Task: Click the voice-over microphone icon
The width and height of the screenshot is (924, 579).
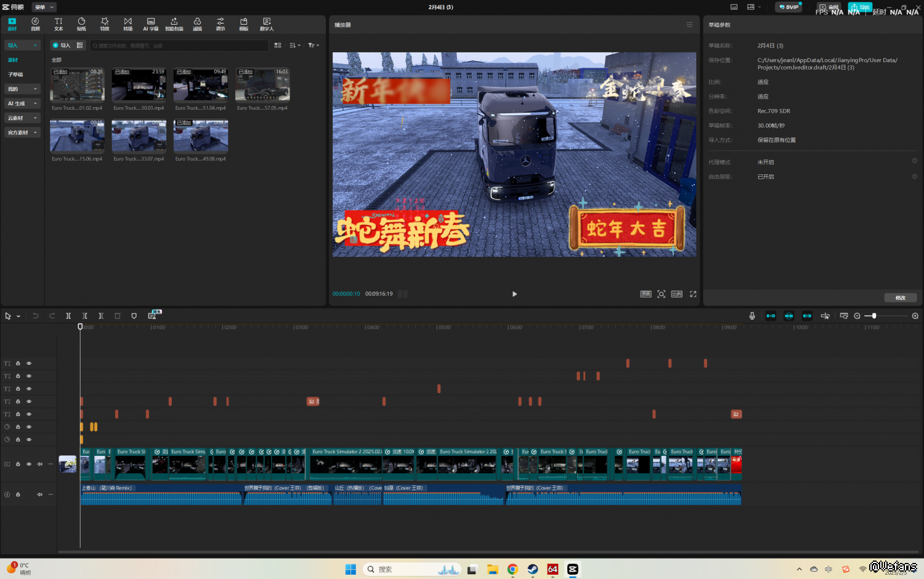Action: (x=752, y=316)
